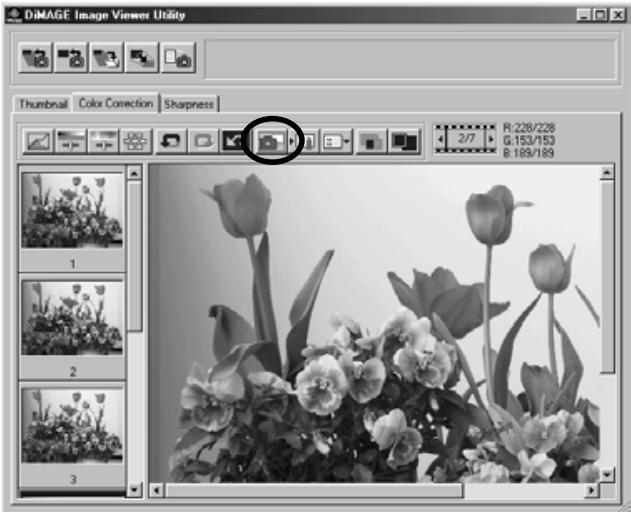The height and width of the screenshot is (512, 631).
Task: Close the DiMAGE Image Viewer Utility window
Action: (617, 15)
